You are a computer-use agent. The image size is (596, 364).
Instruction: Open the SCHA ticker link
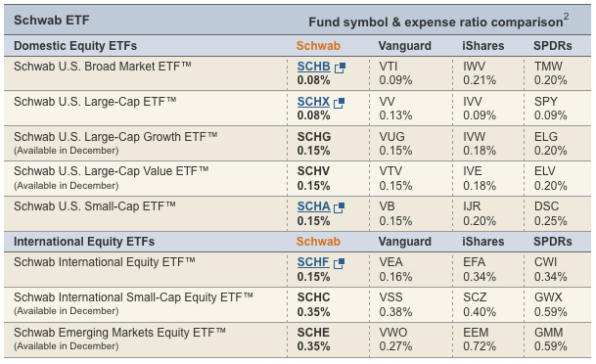pyautogui.click(x=313, y=206)
